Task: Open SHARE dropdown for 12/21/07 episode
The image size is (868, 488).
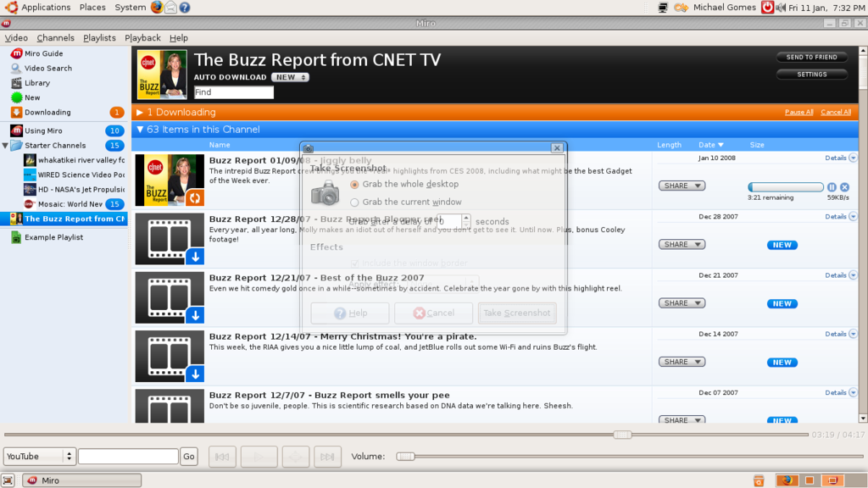Action: coord(682,303)
